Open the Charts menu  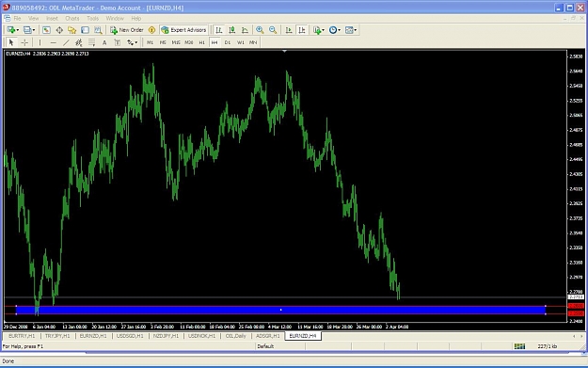72,18
